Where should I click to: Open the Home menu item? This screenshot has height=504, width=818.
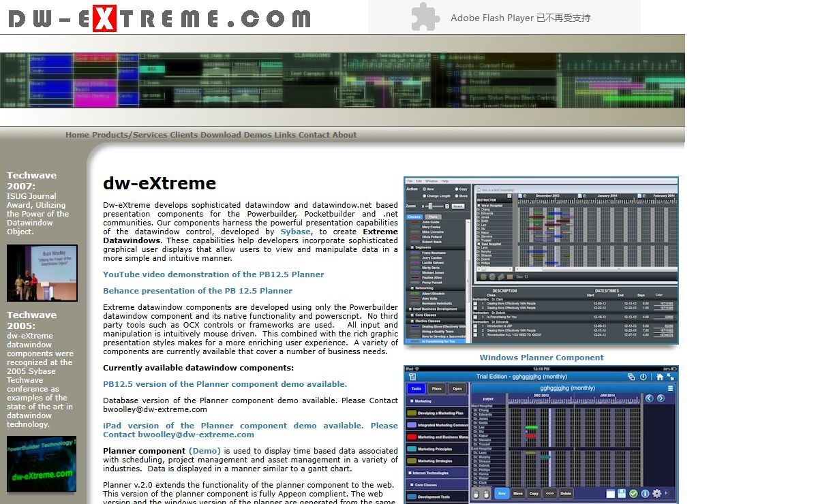point(77,135)
